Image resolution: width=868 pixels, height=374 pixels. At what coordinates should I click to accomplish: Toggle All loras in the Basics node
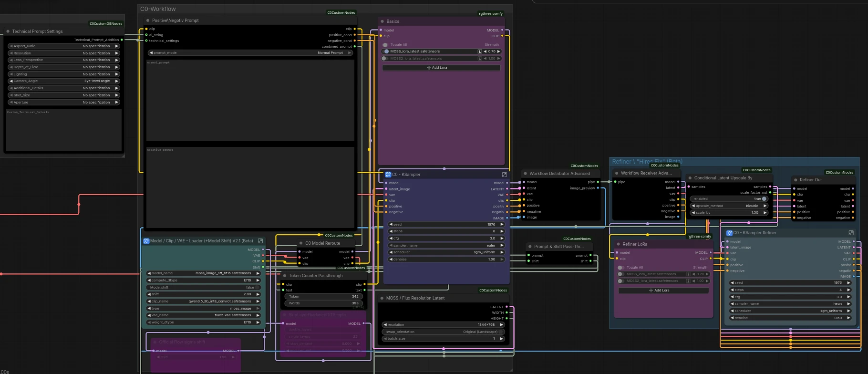pyautogui.click(x=385, y=45)
